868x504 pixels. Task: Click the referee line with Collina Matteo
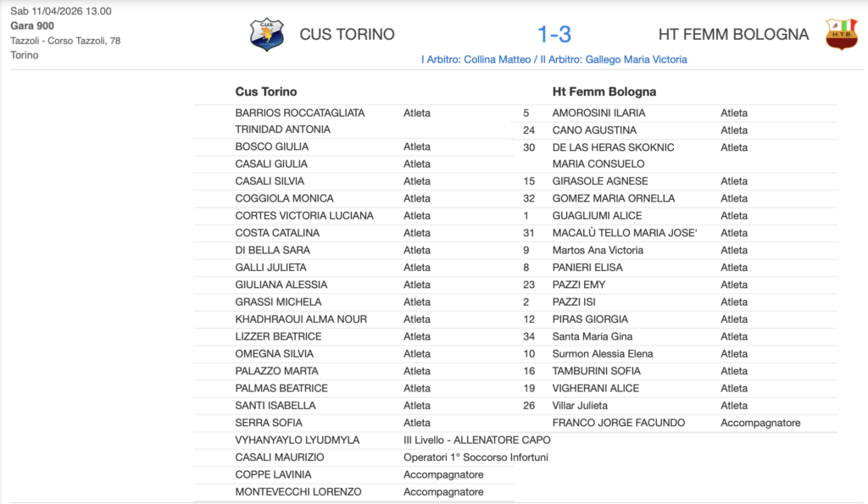554,59
